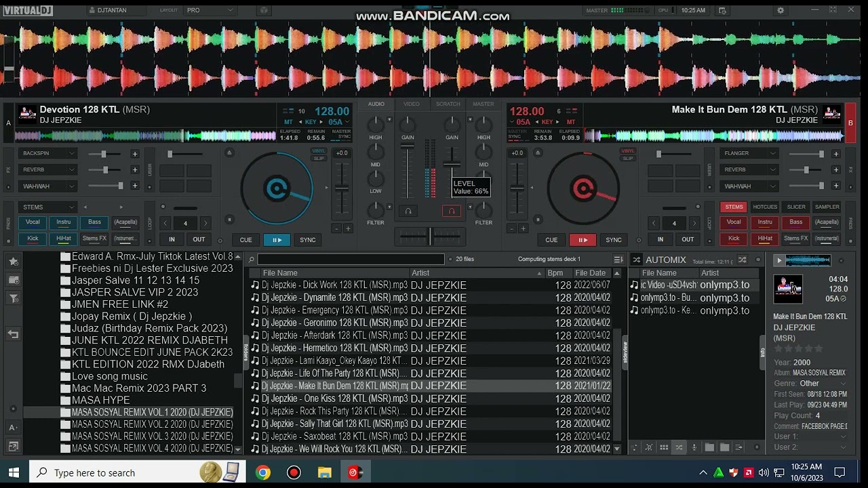The image size is (868, 488).
Task: Click the REVERB effect amount slider on deck B
Action: coord(806,169)
